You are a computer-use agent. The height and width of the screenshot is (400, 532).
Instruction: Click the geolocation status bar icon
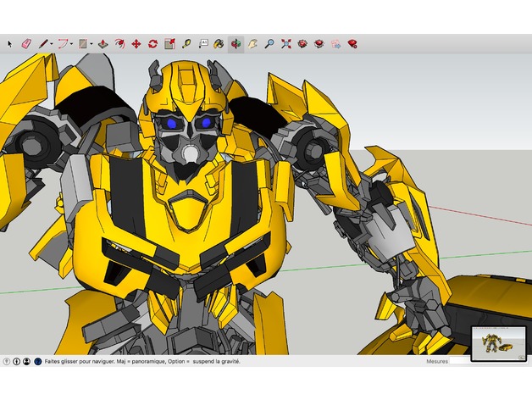pyautogui.click(x=7, y=362)
